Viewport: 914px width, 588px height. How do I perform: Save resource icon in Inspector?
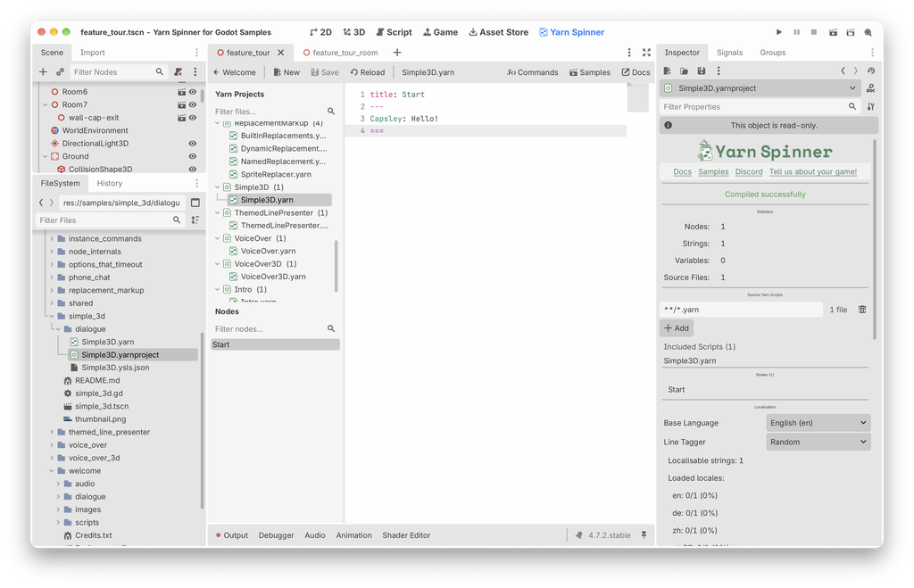702,70
